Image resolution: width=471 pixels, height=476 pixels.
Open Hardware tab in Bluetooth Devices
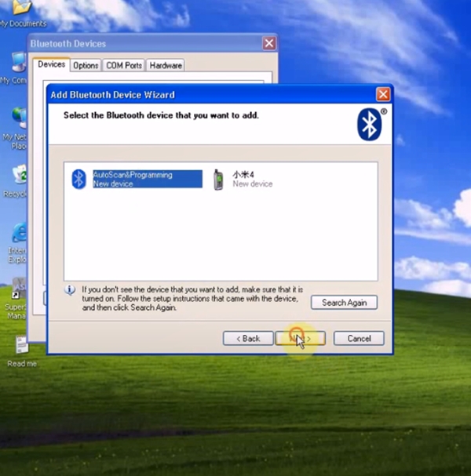166,65
